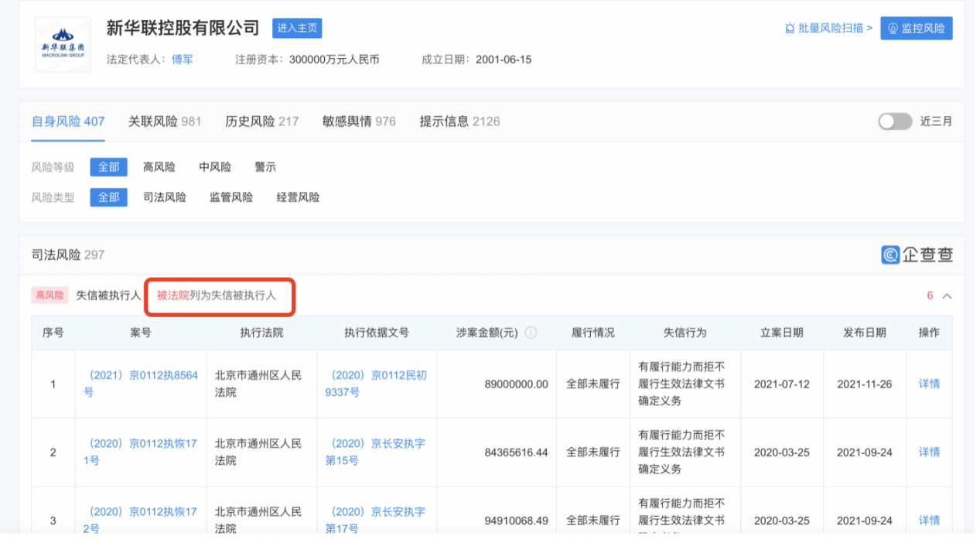The height and width of the screenshot is (543, 980).
Task: Select the 提示信息 tab
Action: (459, 121)
